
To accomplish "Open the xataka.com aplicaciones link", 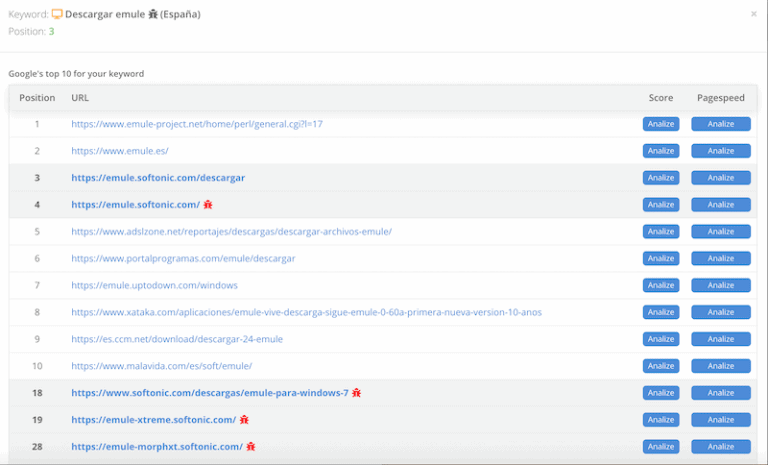I will [x=307, y=312].
